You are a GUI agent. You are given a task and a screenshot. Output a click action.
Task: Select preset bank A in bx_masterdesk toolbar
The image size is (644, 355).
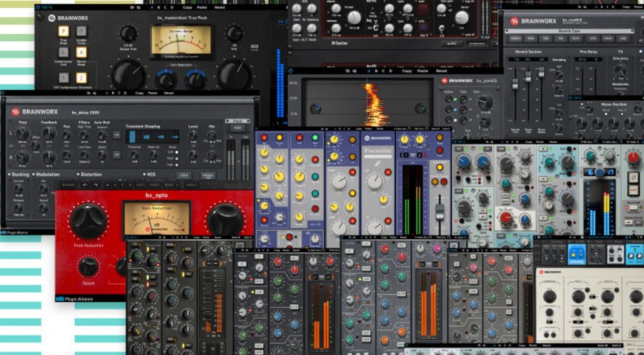tap(151, 8)
